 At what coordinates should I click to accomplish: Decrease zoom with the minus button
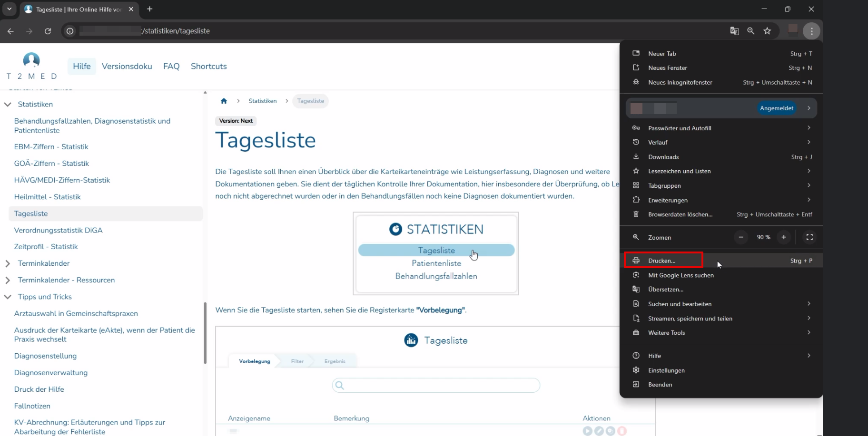click(x=741, y=237)
